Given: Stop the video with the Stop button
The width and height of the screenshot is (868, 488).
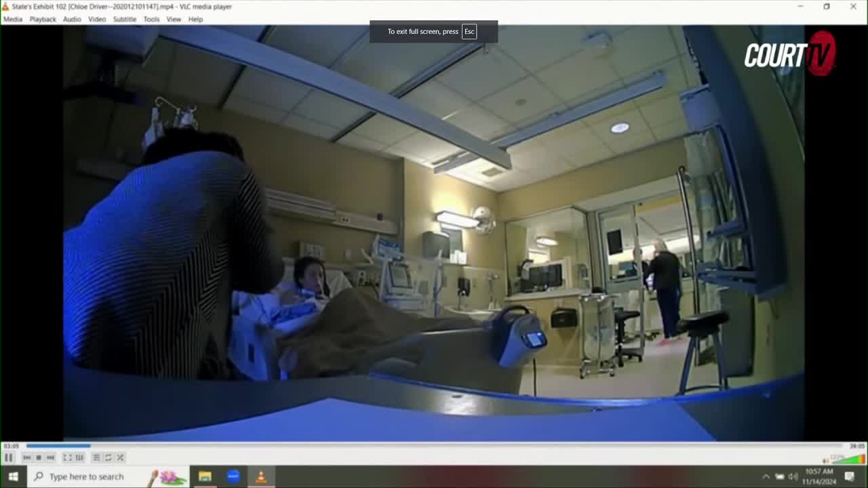Looking at the screenshot, I should click(38, 457).
